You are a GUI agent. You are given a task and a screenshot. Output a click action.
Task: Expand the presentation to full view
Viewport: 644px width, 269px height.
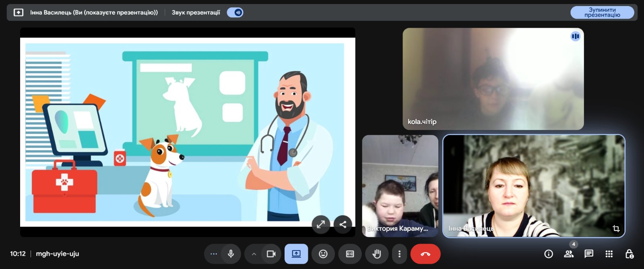[321, 224]
